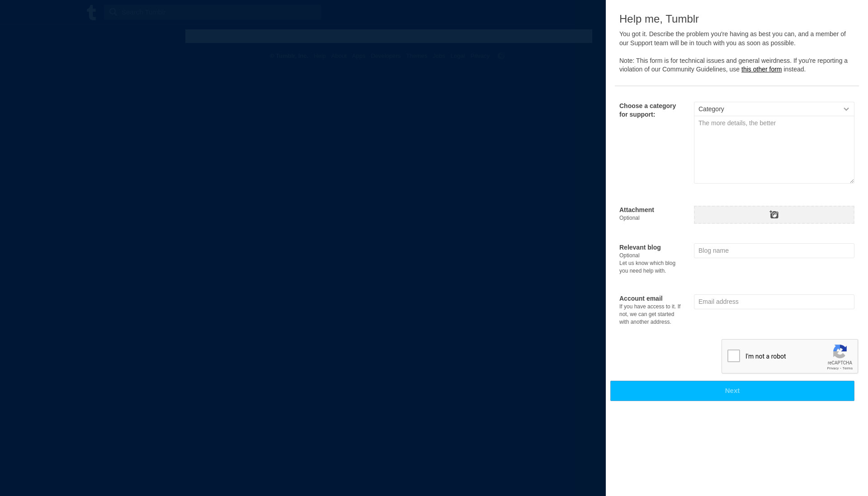Open reCAPTCHA Privacy link
This screenshot has width=868, height=496.
pyautogui.click(x=833, y=368)
